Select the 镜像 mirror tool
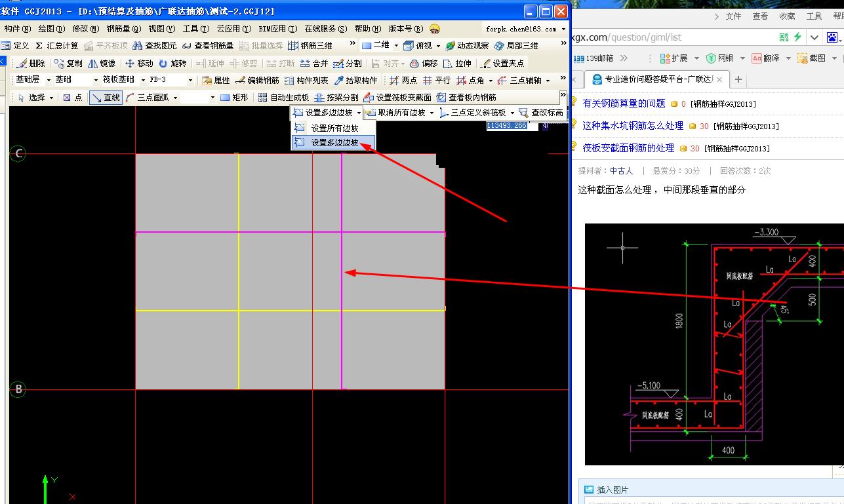This screenshot has height=504, width=844. (102, 63)
